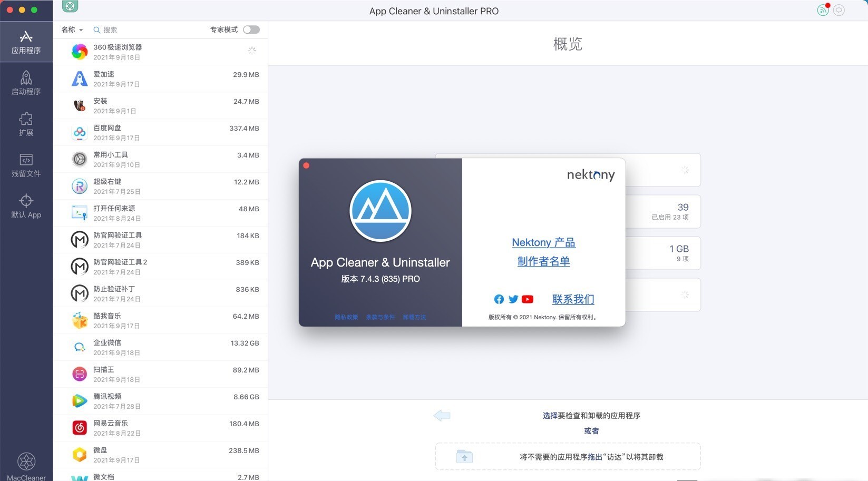Open the 条款与条件 link
This screenshot has width=868, height=481.
[381, 317]
